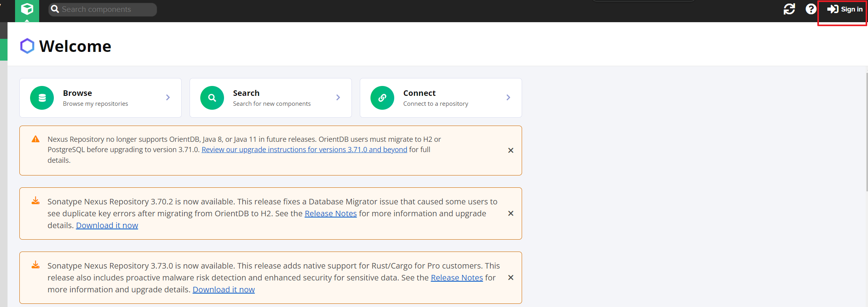Click the green Connect link icon
The width and height of the screenshot is (868, 307).
click(x=382, y=98)
